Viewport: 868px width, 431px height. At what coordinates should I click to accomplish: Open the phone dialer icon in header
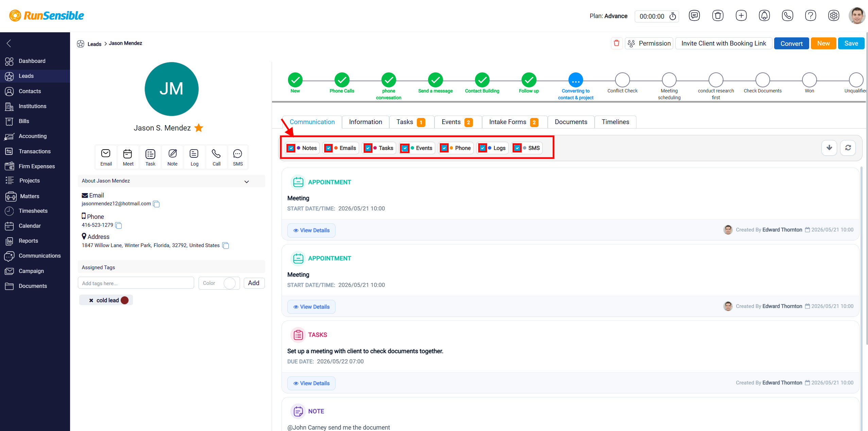coord(787,16)
